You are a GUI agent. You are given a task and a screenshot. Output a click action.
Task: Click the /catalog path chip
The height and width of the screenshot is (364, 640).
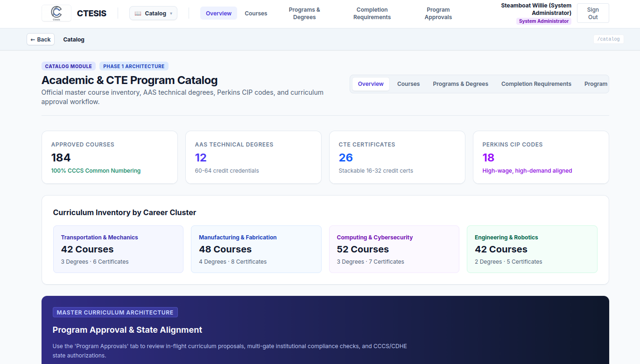click(609, 39)
